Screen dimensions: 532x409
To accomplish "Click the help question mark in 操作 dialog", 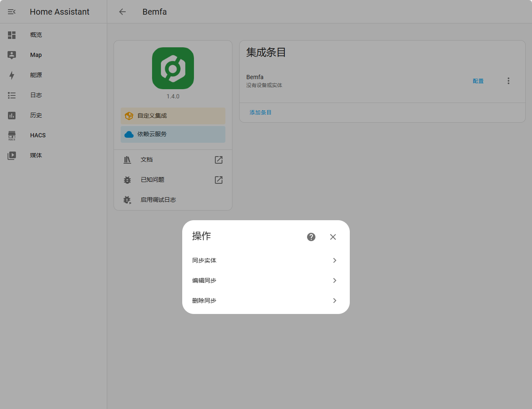I will [311, 237].
